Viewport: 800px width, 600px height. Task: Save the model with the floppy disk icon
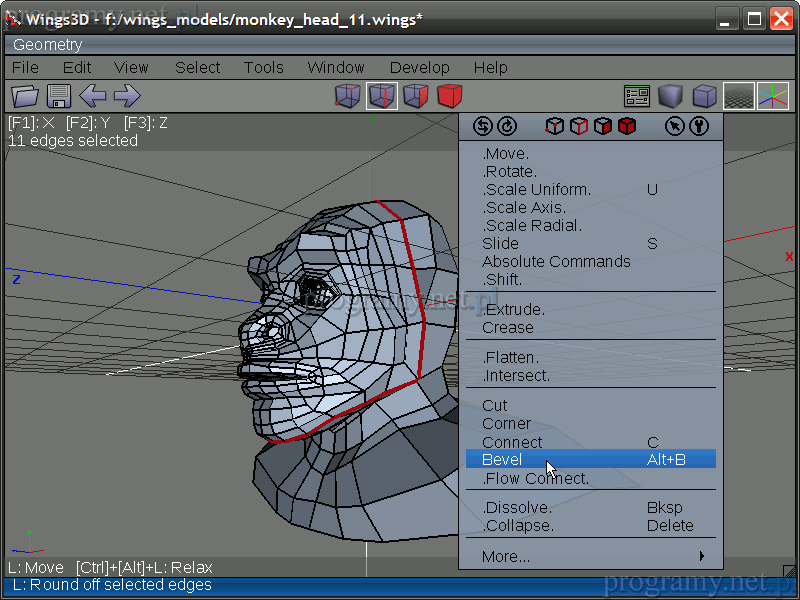59,96
